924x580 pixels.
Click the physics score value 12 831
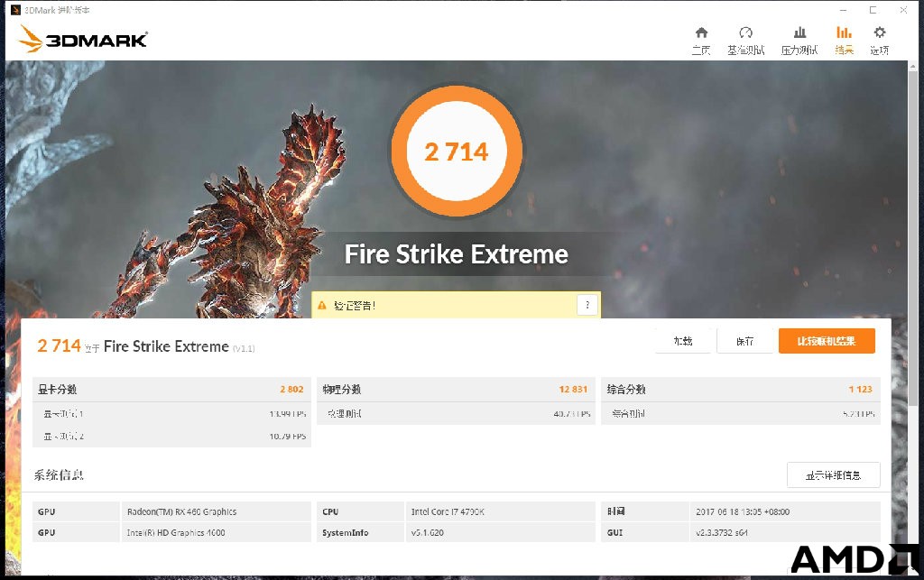573,389
